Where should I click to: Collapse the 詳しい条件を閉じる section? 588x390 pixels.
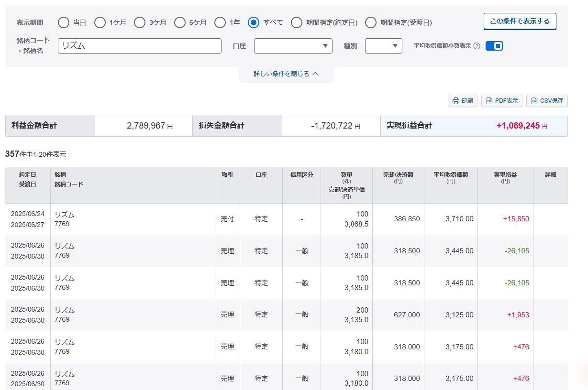click(286, 74)
